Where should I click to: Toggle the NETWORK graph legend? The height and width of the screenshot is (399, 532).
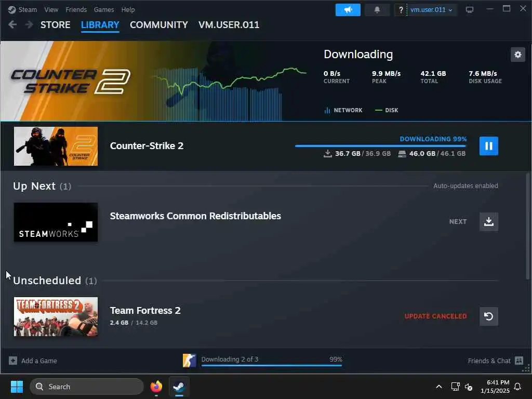coord(343,110)
